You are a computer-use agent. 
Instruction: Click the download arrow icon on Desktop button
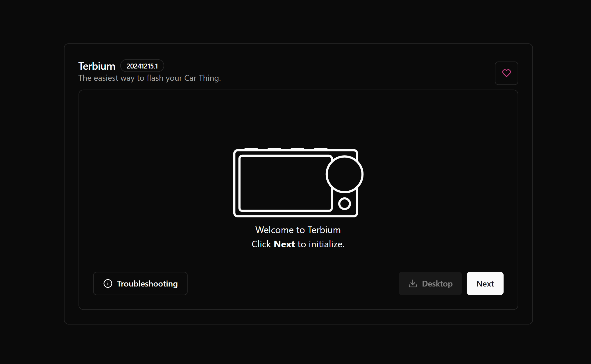[413, 284]
